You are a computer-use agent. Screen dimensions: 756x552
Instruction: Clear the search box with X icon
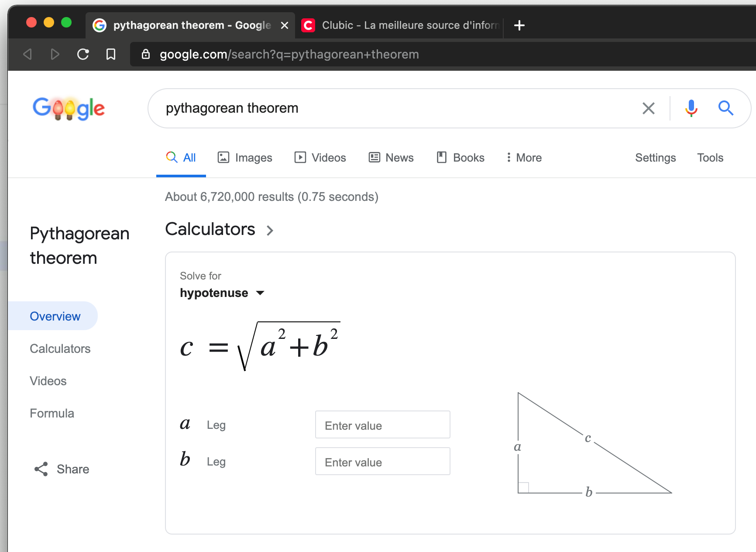coord(648,108)
